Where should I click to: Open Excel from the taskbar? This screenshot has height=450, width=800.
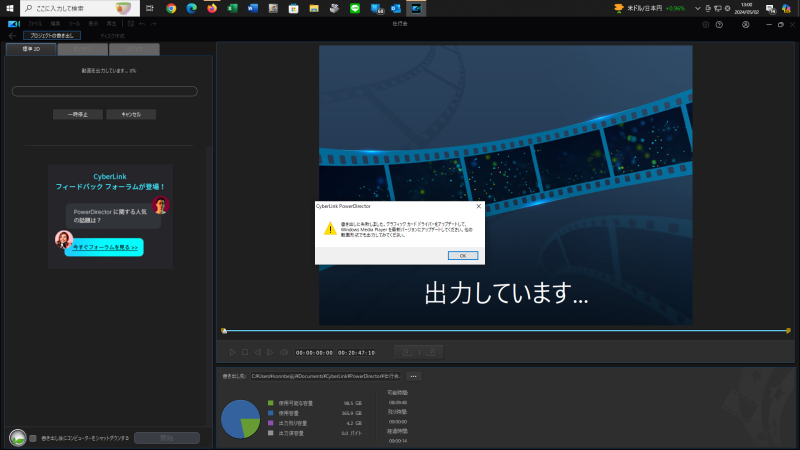(232, 8)
